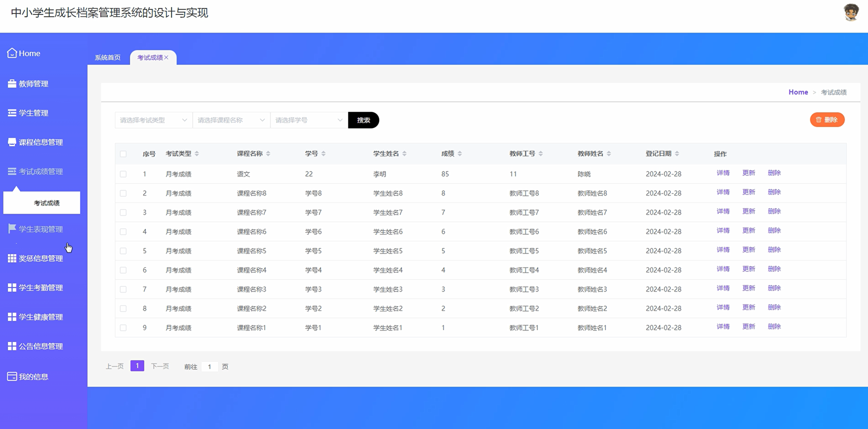Expand the 奖惩信息管理 menu
Image resolution: width=868 pixels, height=429 pixels.
41,258
